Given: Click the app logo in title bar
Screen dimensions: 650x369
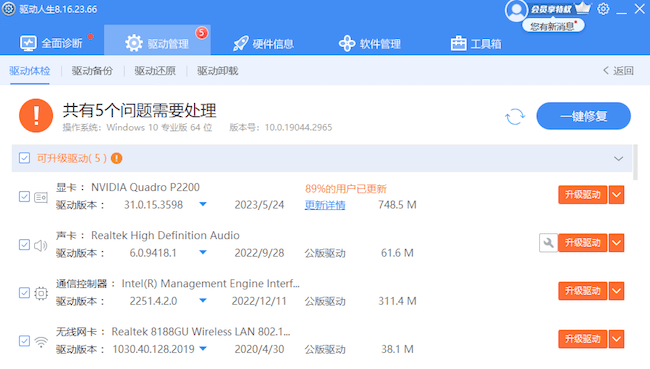Looking at the screenshot, I should (9, 9).
